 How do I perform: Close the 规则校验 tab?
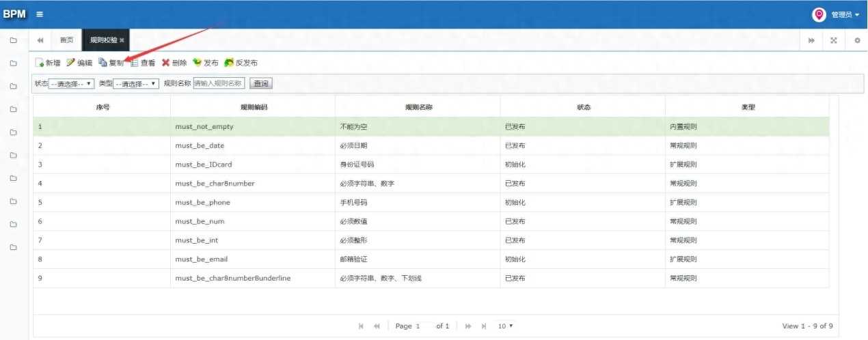point(122,40)
